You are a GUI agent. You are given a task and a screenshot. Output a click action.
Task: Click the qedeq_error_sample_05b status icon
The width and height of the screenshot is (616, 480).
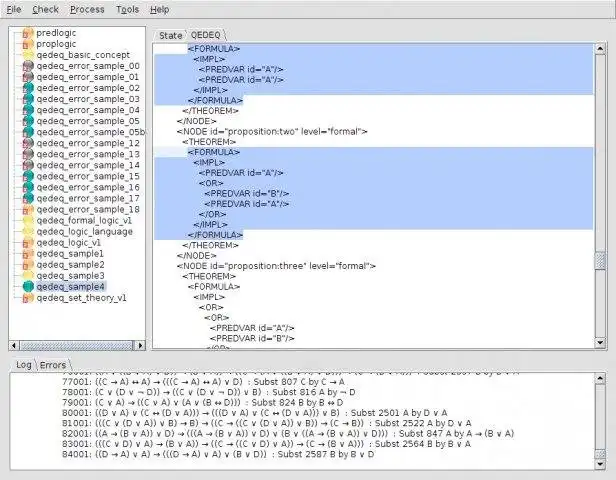tap(28, 132)
